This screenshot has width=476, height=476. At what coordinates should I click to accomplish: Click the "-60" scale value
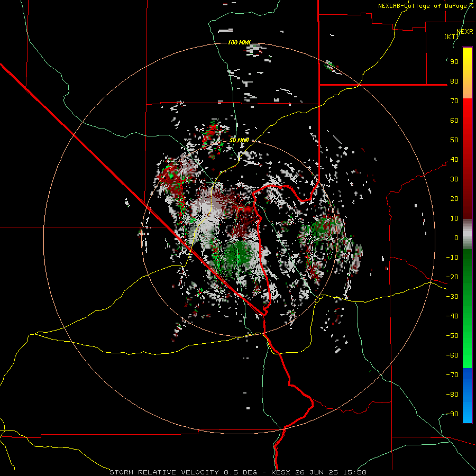452,355
